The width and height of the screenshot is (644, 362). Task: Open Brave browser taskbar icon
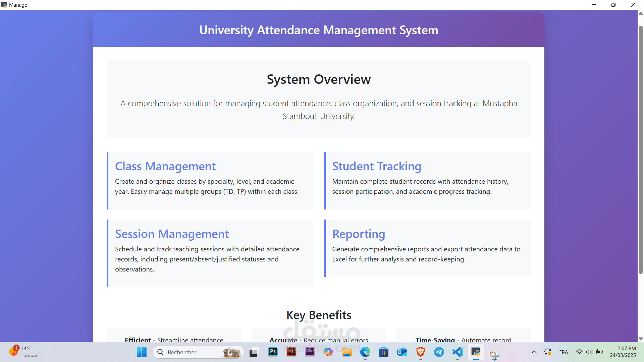(x=421, y=352)
